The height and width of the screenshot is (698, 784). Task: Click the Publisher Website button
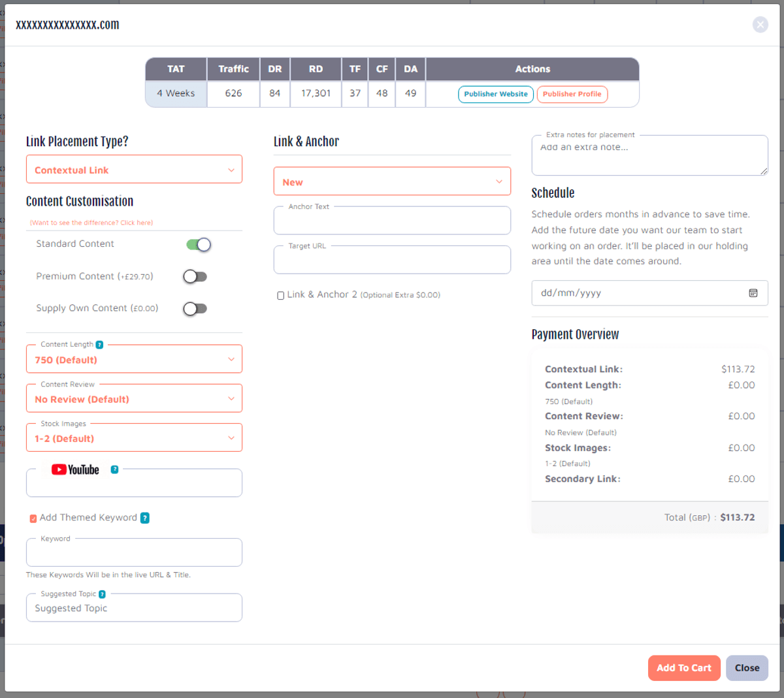tap(496, 94)
